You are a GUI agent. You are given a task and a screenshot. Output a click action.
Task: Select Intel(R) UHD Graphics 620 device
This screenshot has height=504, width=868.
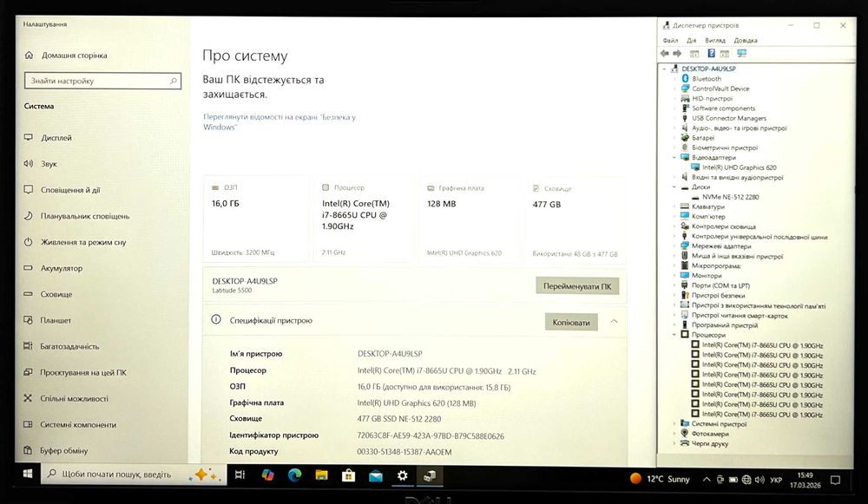pyautogui.click(x=739, y=167)
